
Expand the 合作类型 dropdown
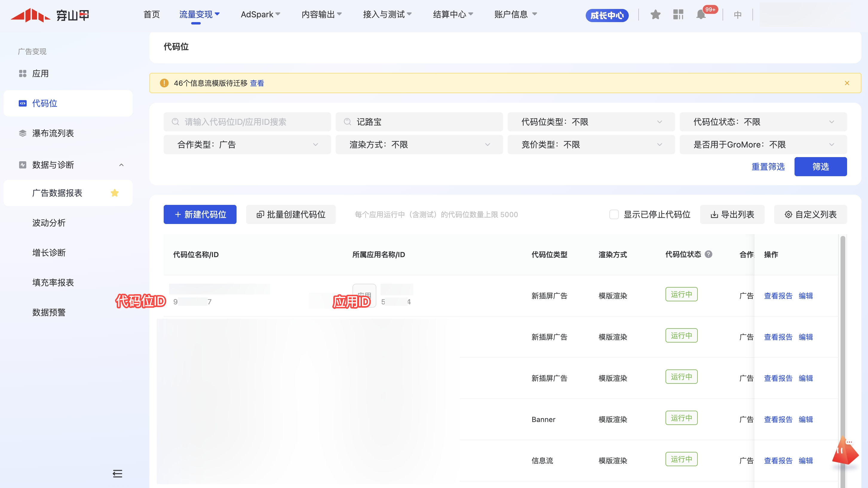(x=247, y=145)
